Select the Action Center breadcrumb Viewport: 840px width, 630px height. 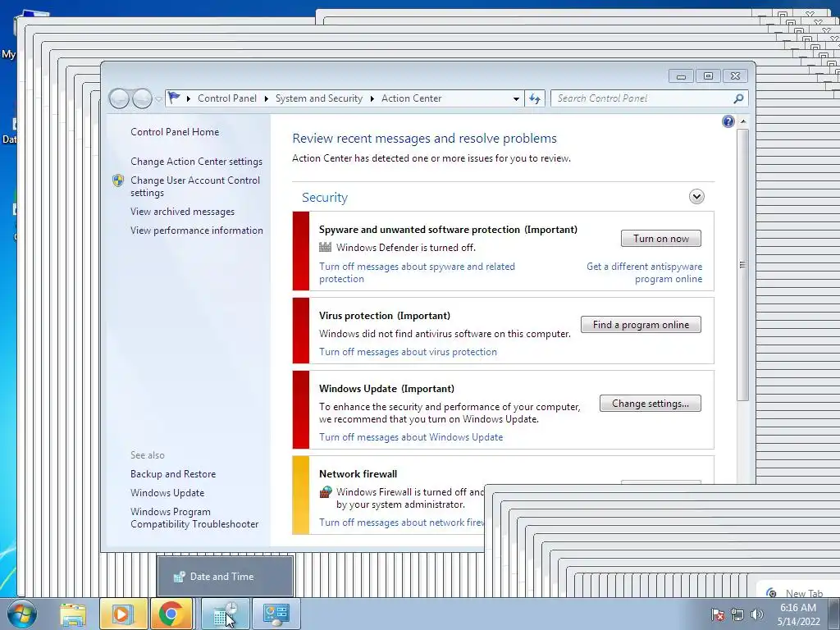[x=412, y=98]
